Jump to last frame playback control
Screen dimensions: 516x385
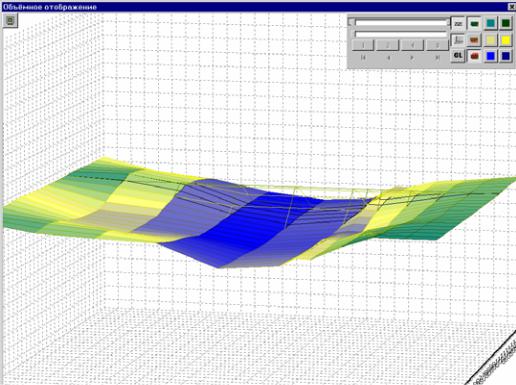point(437,58)
